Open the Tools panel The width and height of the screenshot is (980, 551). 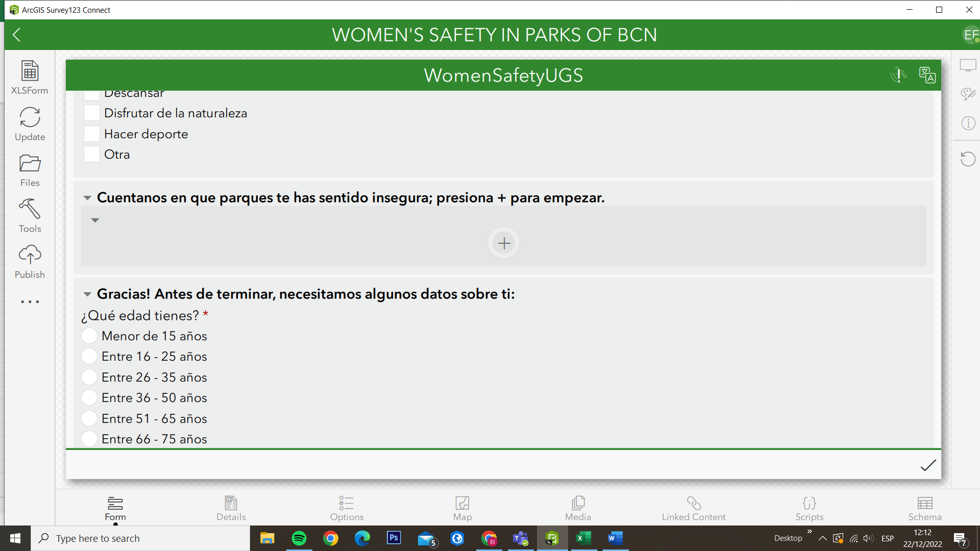(29, 214)
